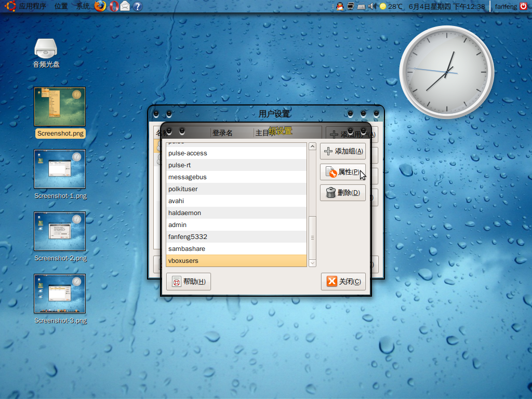Select the haldaemon group row
The image size is (532, 399).
(236, 212)
